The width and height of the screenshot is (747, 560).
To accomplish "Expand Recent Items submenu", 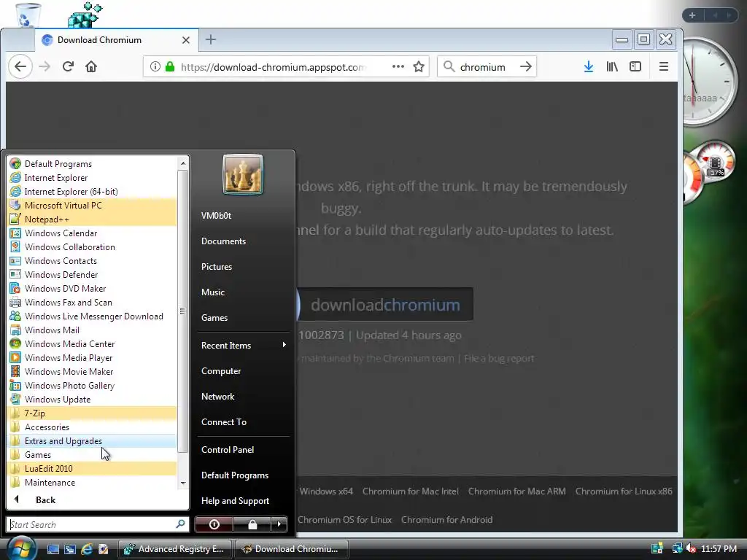I will pos(243,345).
